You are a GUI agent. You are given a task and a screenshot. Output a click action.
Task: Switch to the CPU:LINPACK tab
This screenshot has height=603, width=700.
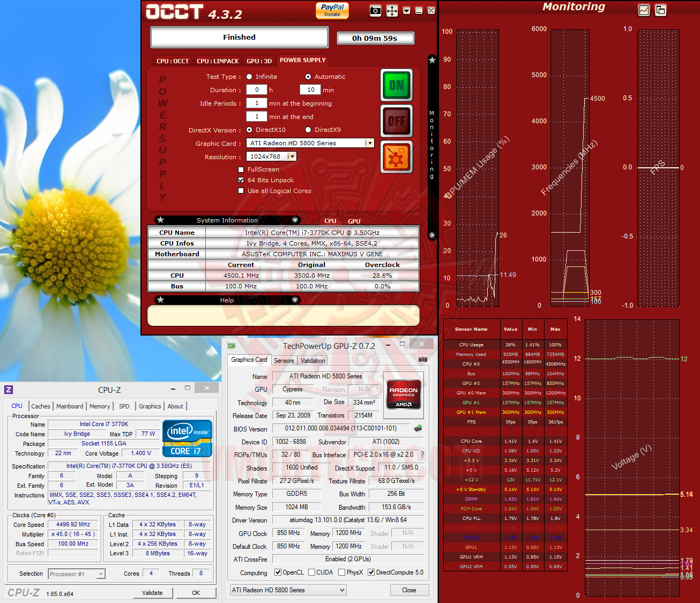(x=218, y=61)
